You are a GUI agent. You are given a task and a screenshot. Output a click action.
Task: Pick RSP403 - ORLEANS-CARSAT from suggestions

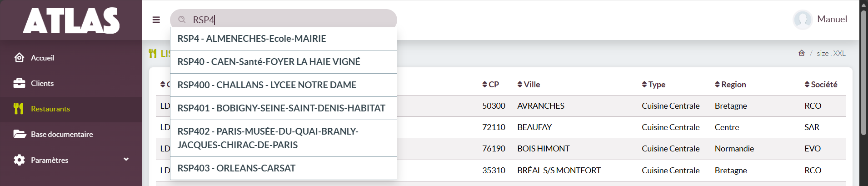[236, 168]
